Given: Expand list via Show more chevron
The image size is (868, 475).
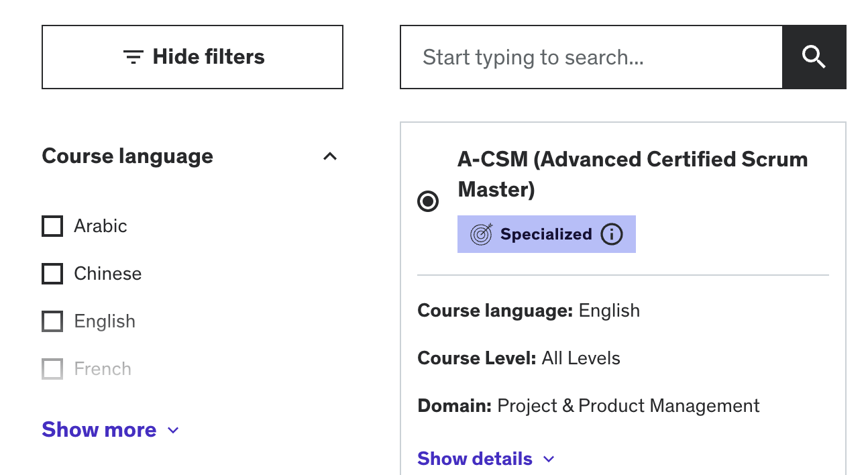Looking at the screenshot, I should pos(173,430).
